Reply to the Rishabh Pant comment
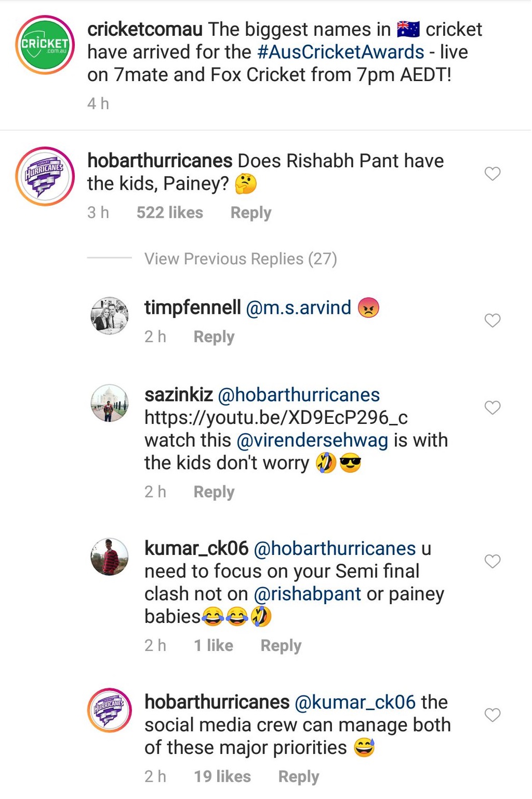 (x=251, y=213)
